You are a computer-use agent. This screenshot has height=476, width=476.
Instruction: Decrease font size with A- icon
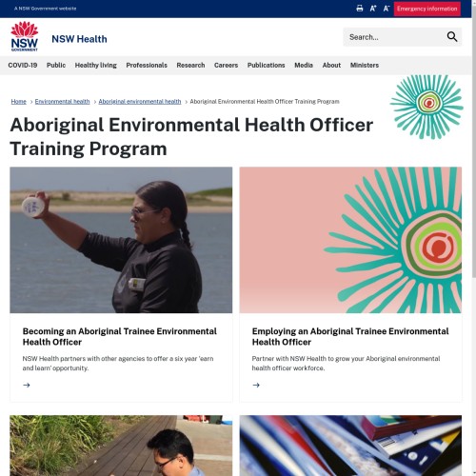tap(386, 9)
